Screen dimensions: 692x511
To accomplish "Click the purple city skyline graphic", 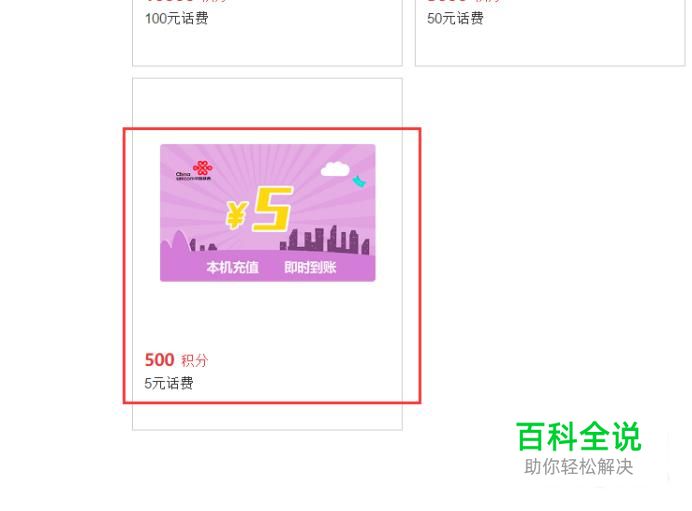I will [x=325, y=239].
